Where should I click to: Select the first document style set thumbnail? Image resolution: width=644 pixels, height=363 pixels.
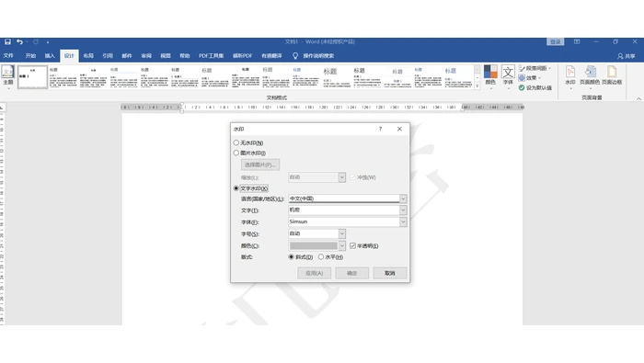32,76
